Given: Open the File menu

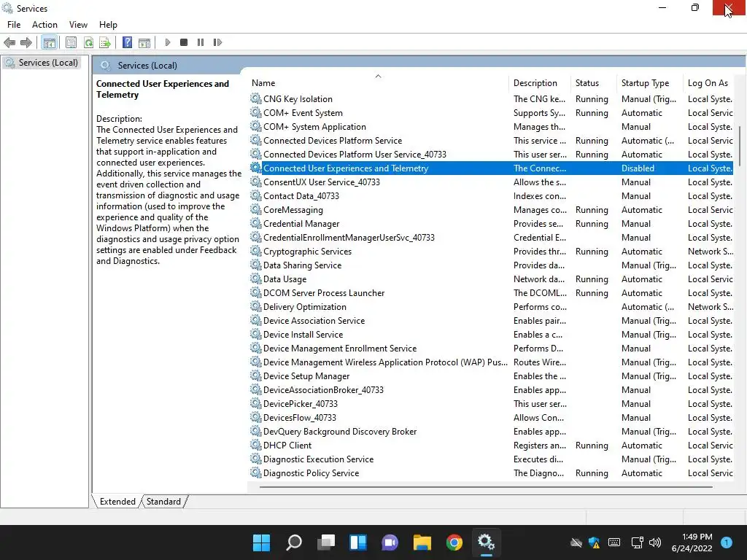Looking at the screenshot, I should point(14,25).
